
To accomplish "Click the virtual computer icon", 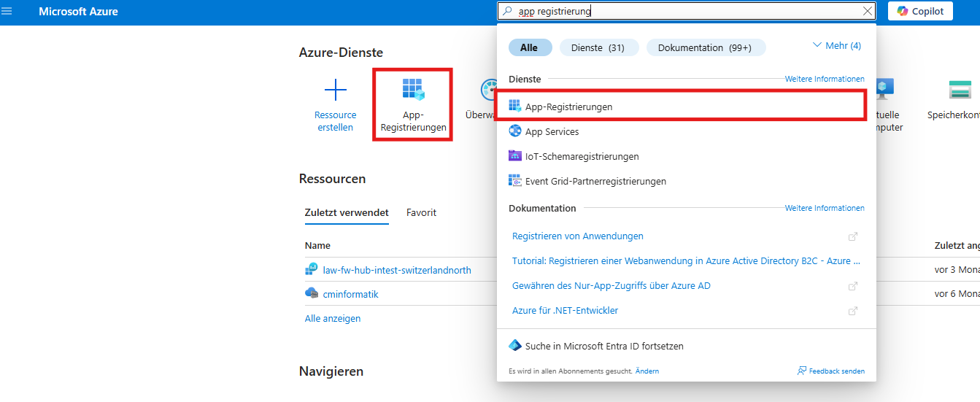I will click(885, 90).
